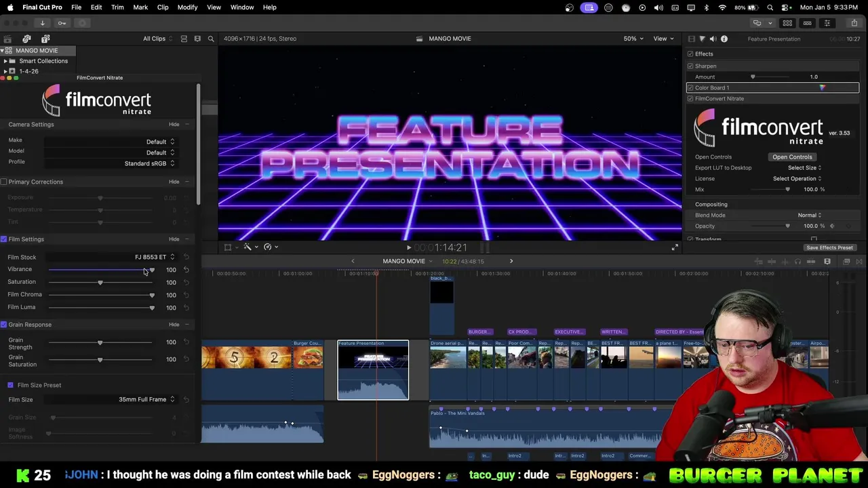Open the enhancement magic wand menu
Screen dimensions: 868x488
[250, 247]
